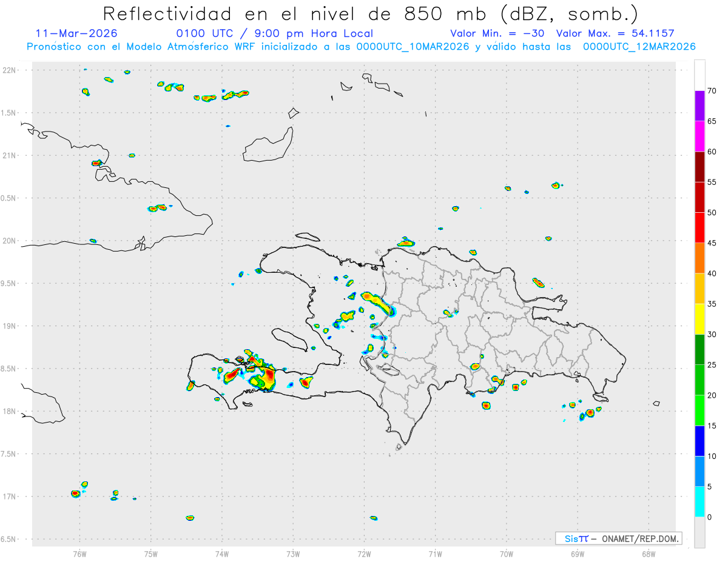Pick the darker red 50–55 dBZ colorbar segment

(699, 198)
